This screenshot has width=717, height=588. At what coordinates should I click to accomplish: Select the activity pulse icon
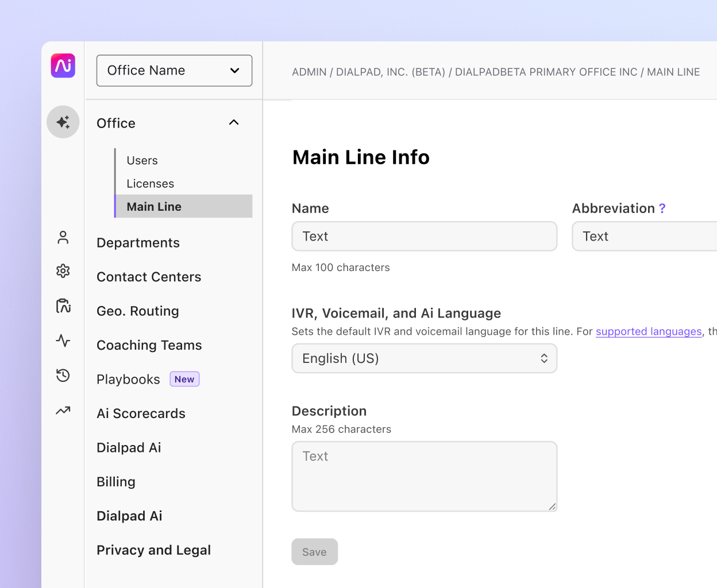[63, 341]
